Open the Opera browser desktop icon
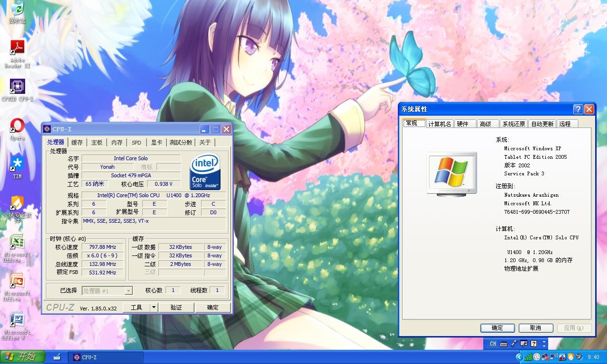The width and height of the screenshot is (607, 364). click(17, 129)
